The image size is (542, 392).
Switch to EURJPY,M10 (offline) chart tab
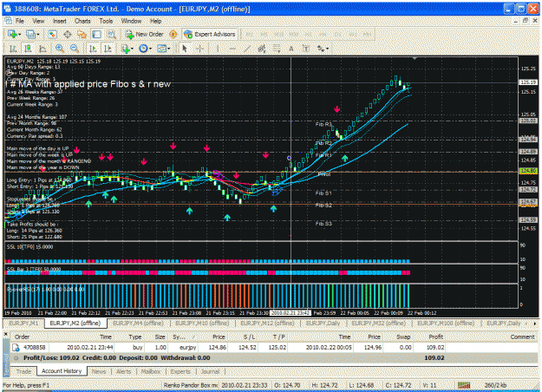202,323
